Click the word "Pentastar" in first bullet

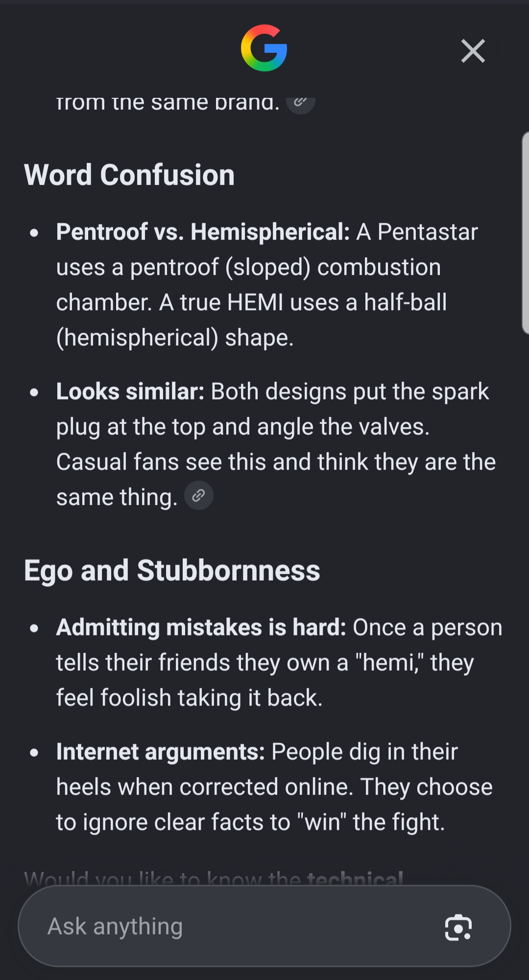428,232
